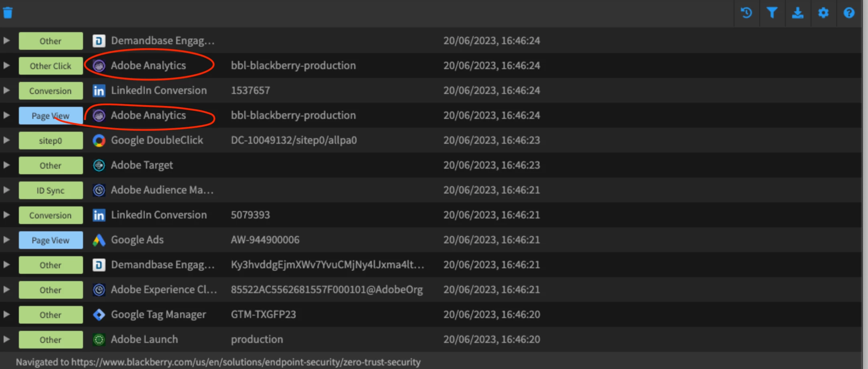Viewport: 868px width, 369px height.
Task: Click the ID Sync badge
Action: [x=51, y=190]
